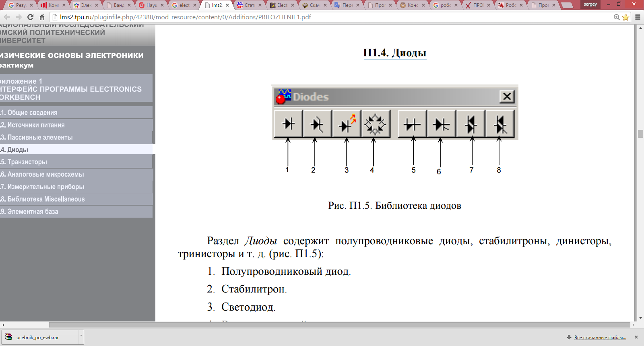This screenshot has width=644, height=346.
Task: Click the vertical scrollbar up arrow
Action: [640, 28]
